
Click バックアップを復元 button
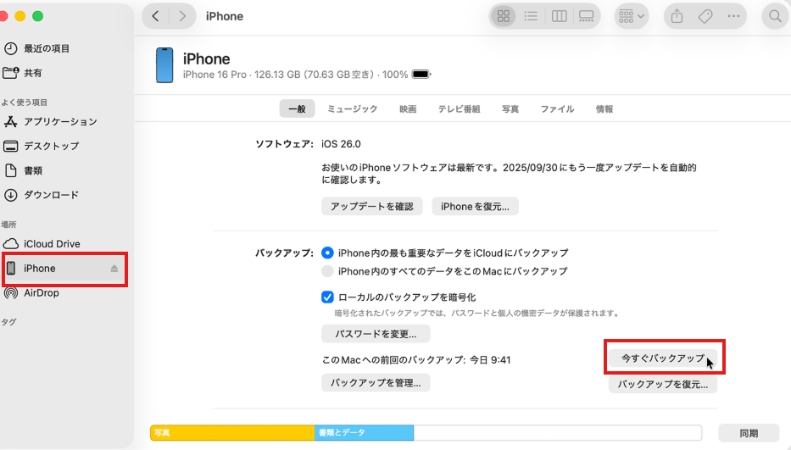(663, 384)
